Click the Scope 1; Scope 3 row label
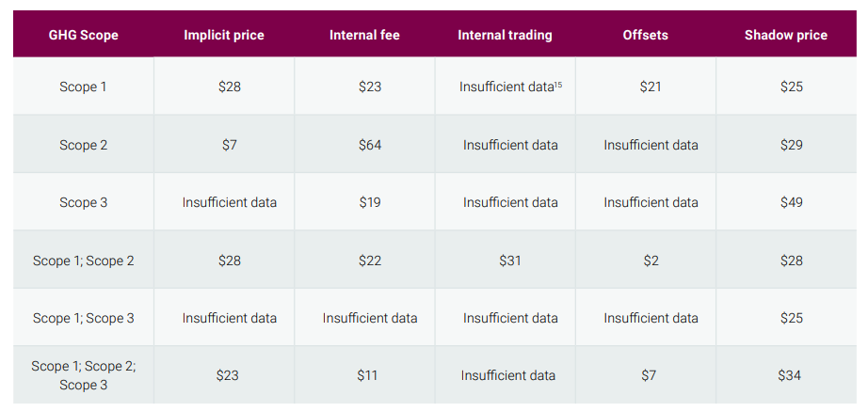 pos(83,318)
